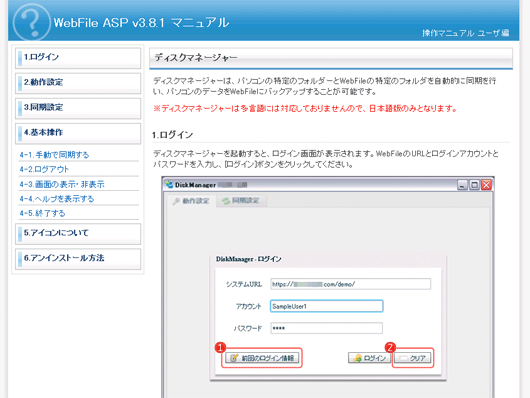
Task: Click the アカウント input field
Action: click(x=327, y=306)
